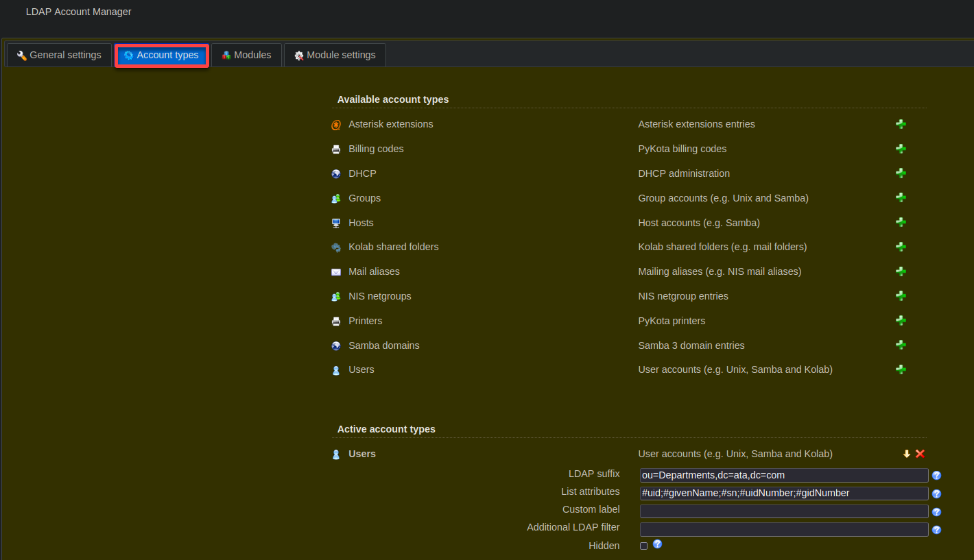974x560 pixels.
Task: Click the bold 'Users' active type name
Action: (x=362, y=454)
